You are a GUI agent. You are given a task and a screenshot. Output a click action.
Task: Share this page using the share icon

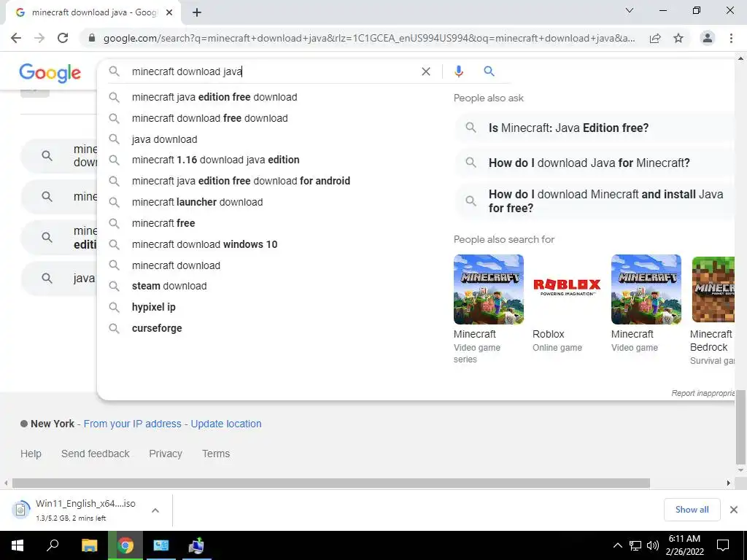pyautogui.click(x=655, y=38)
